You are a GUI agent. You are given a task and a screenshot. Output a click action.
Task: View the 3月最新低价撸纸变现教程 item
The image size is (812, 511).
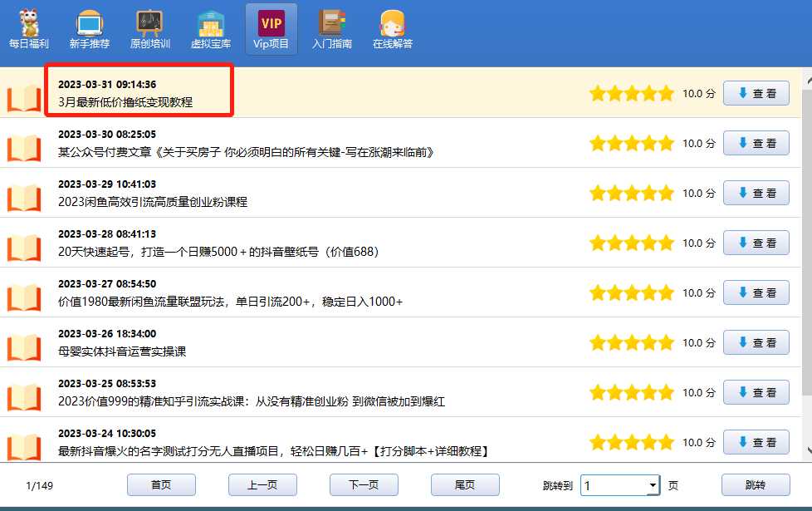tap(756, 93)
